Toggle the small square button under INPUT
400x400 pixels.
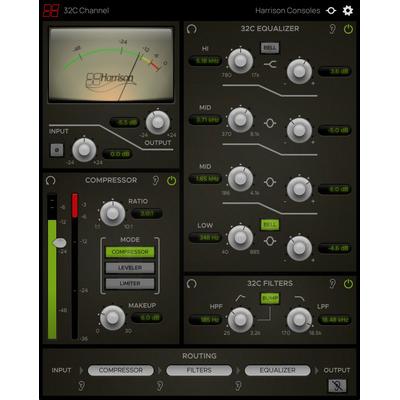pos(57,150)
